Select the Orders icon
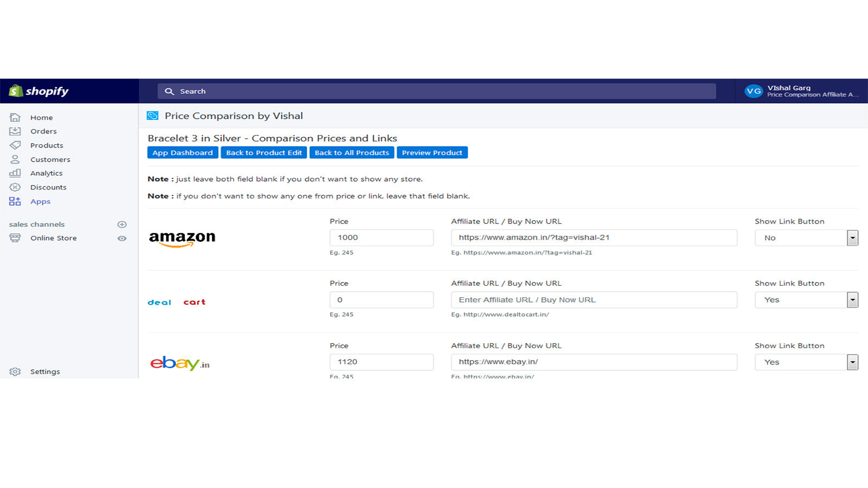The image size is (868, 488). (x=15, y=131)
